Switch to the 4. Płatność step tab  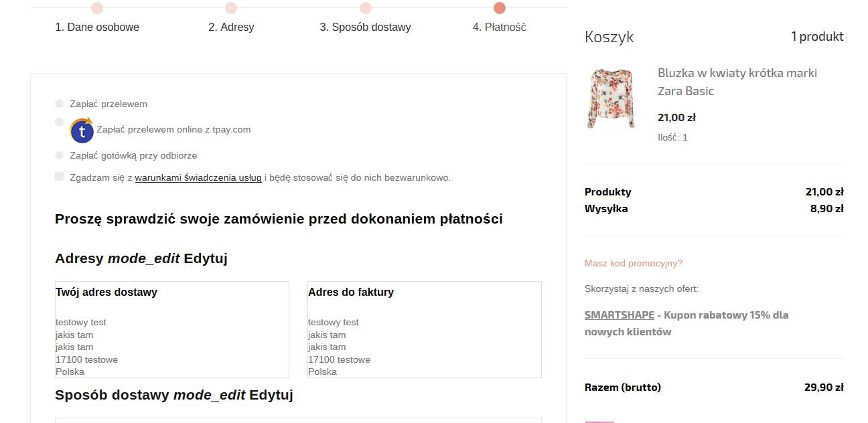point(499,27)
